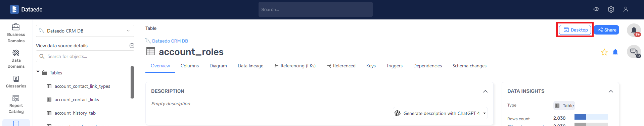
Task: Click the notifications bell with 9+ badge
Action: click(634, 30)
